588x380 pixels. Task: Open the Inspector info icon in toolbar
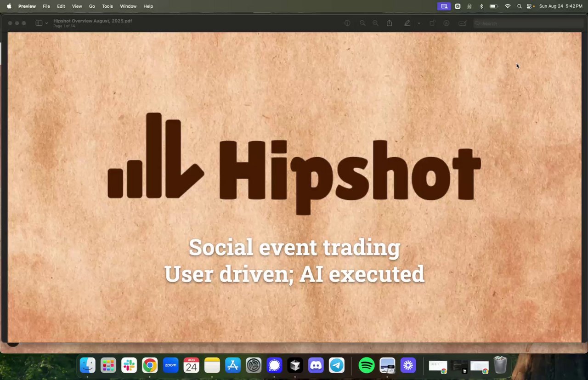(x=347, y=23)
